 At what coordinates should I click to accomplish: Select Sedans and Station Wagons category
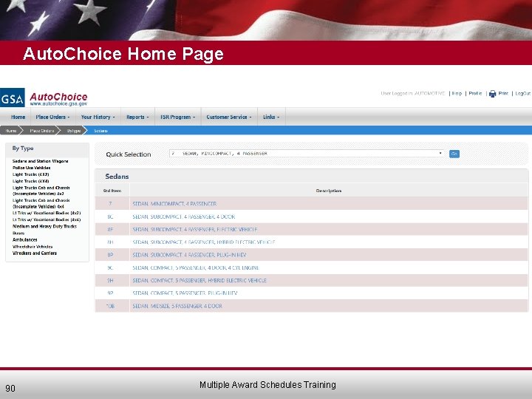[x=41, y=161]
